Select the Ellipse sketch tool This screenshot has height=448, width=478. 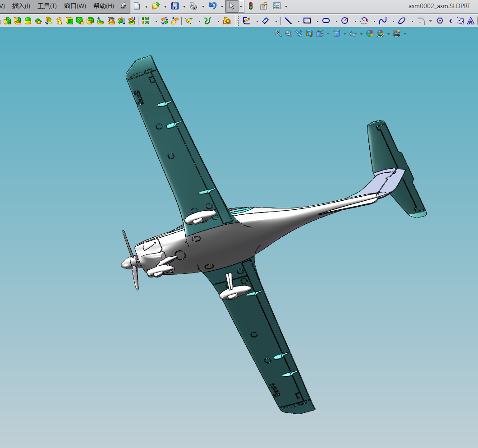pos(401,21)
